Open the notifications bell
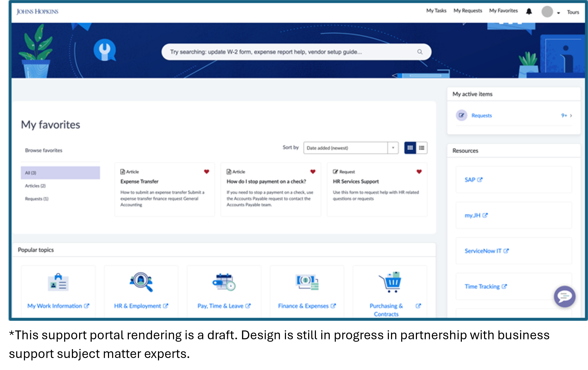This screenshot has height=370, width=588. tap(529, 11)
